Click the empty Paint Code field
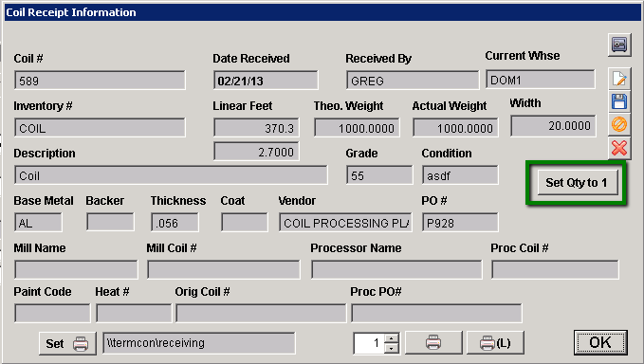This screenshot has width=644, height=364. tap(52, 314)
